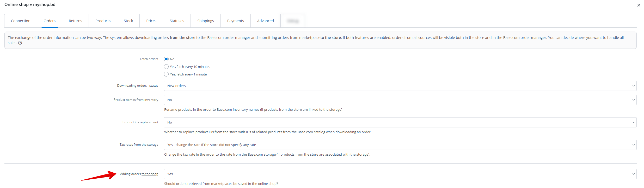Open the Advanced settings tab

pyautogui.click(x=265, y=21)
